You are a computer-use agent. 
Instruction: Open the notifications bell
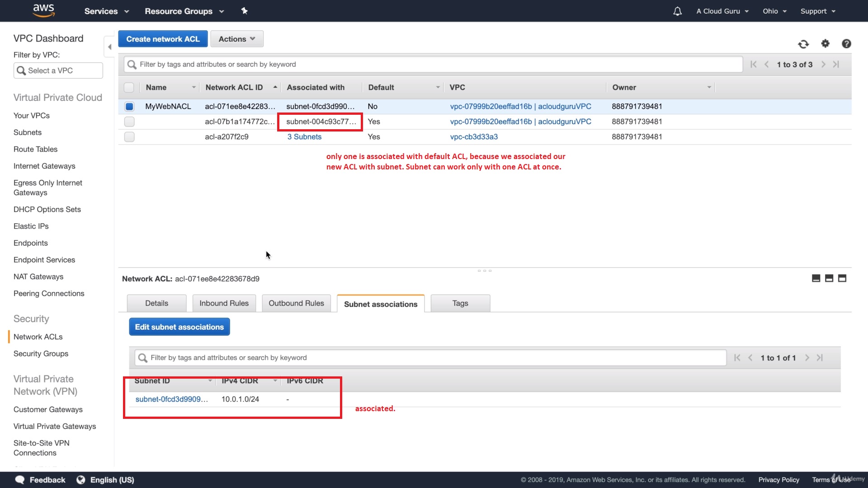click(x=677, y=11)
